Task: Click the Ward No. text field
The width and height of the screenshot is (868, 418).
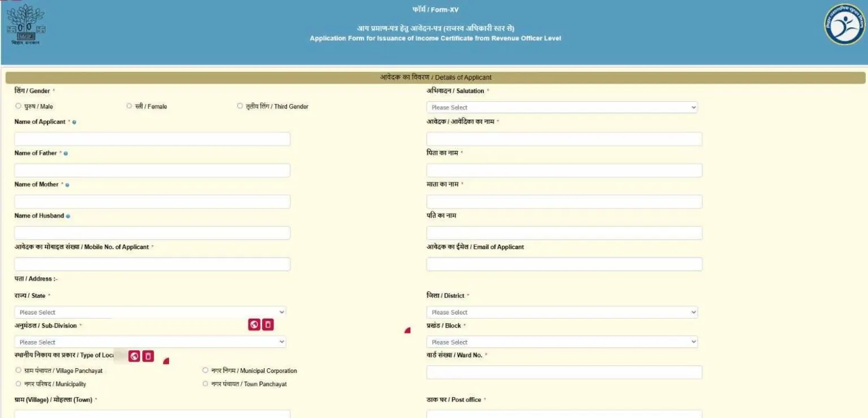Action: [x=564, y=372]
